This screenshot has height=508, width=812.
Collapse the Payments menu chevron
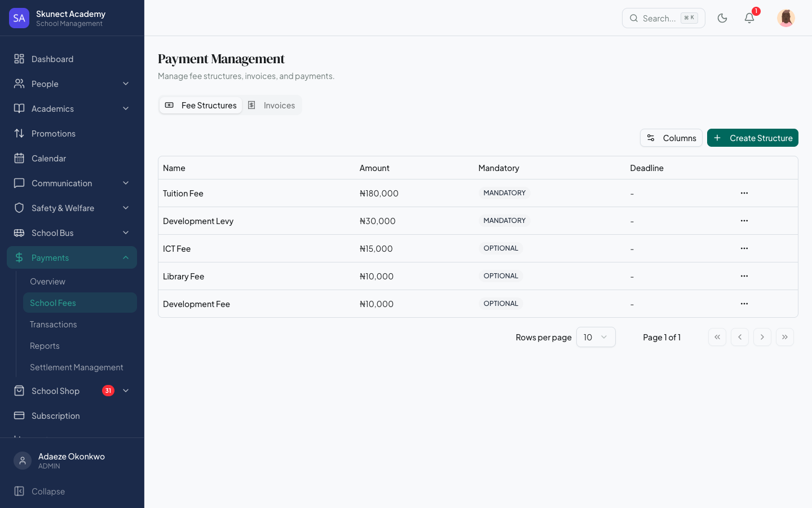[126, 257]
